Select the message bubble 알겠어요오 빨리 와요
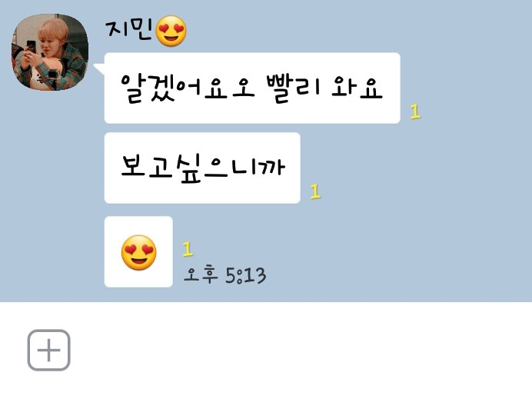 252,88
